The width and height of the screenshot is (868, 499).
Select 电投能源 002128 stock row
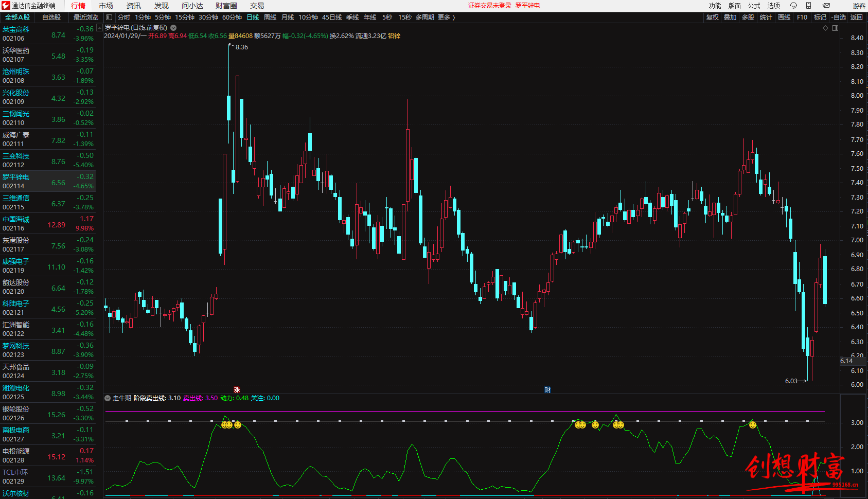pos(48,456)
